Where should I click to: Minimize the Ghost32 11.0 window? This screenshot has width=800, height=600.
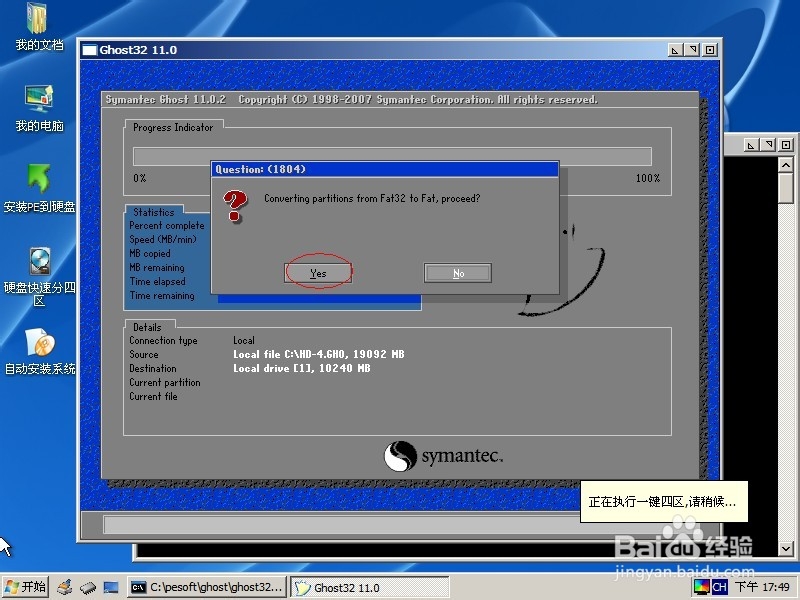pos(675,50)
